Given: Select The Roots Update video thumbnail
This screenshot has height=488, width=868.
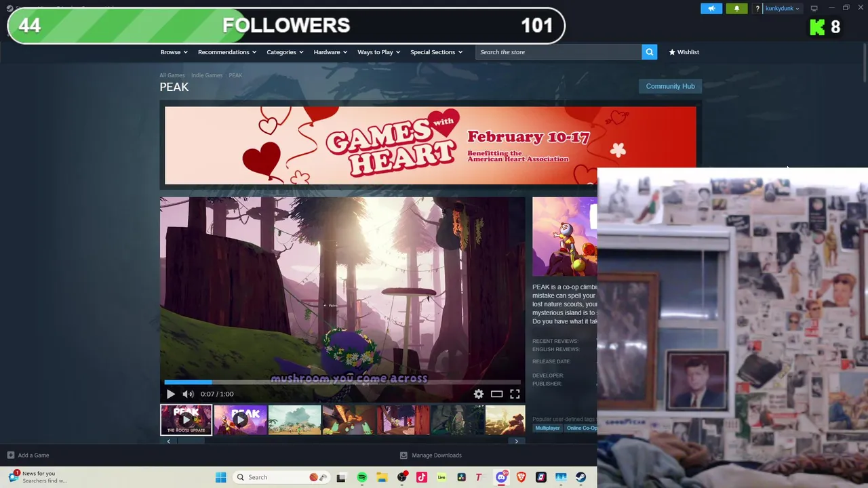Looking at the screenshot, I should pos(186,420).
